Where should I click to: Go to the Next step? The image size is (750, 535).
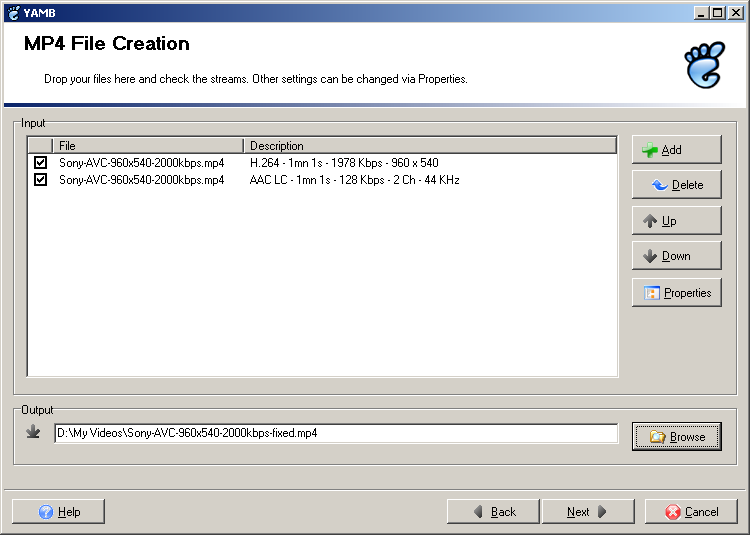coord(587,512)
